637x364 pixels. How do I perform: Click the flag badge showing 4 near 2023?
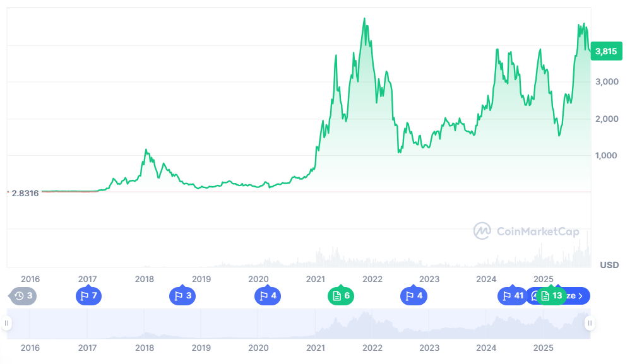pyautogui.click(x=414, y=295)
